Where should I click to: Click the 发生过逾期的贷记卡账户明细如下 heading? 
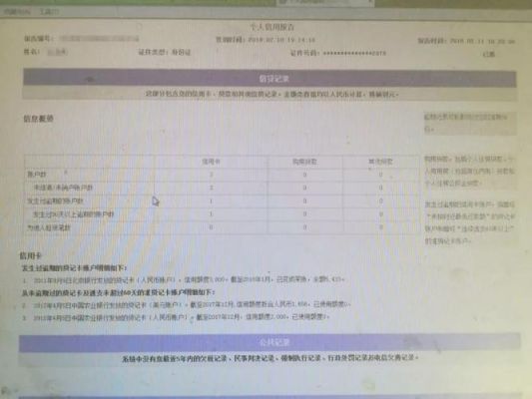74,268
